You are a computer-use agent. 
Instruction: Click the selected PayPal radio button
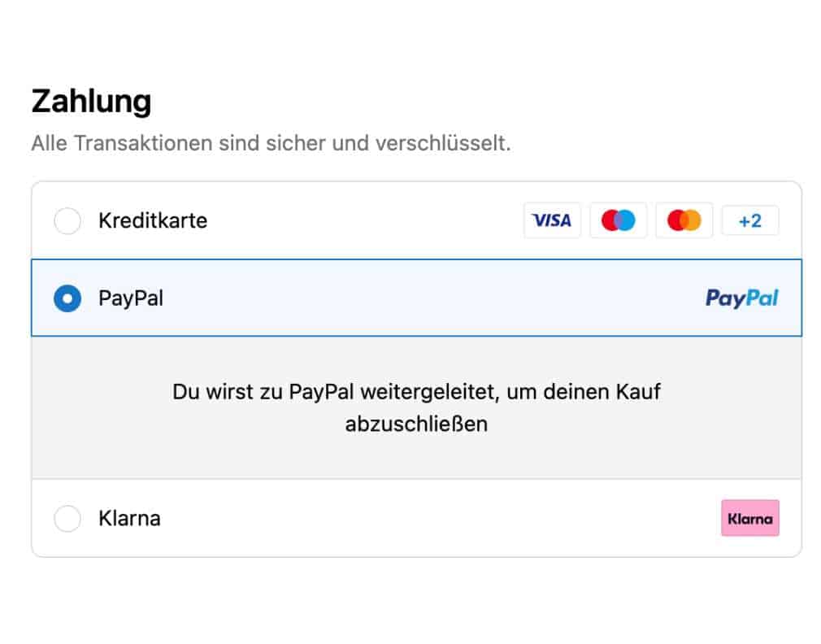tap(67, 298)
